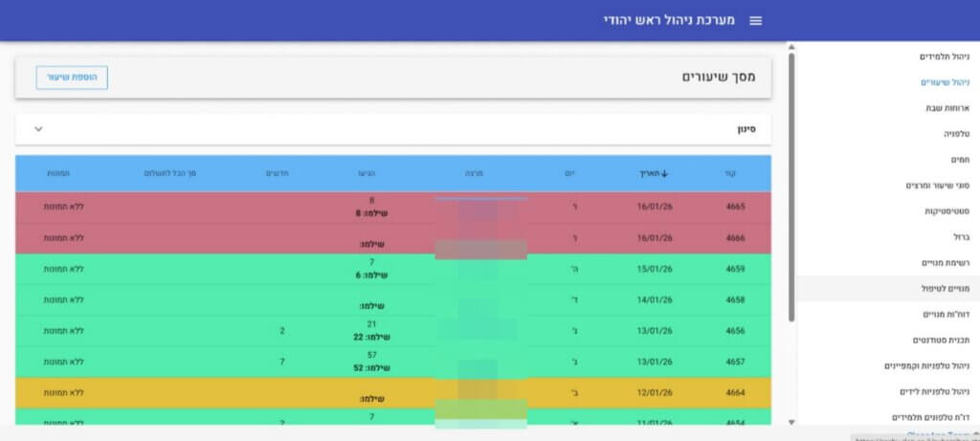Click ברזל in the sidebar
This screenshot has height=441, width=980.
click(x=962, y=236)
